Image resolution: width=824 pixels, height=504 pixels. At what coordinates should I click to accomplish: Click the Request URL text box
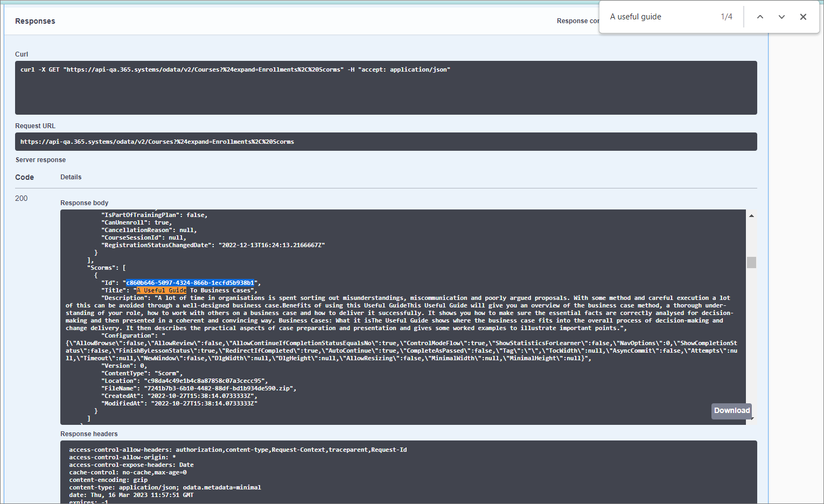click(x=386, y=142)
